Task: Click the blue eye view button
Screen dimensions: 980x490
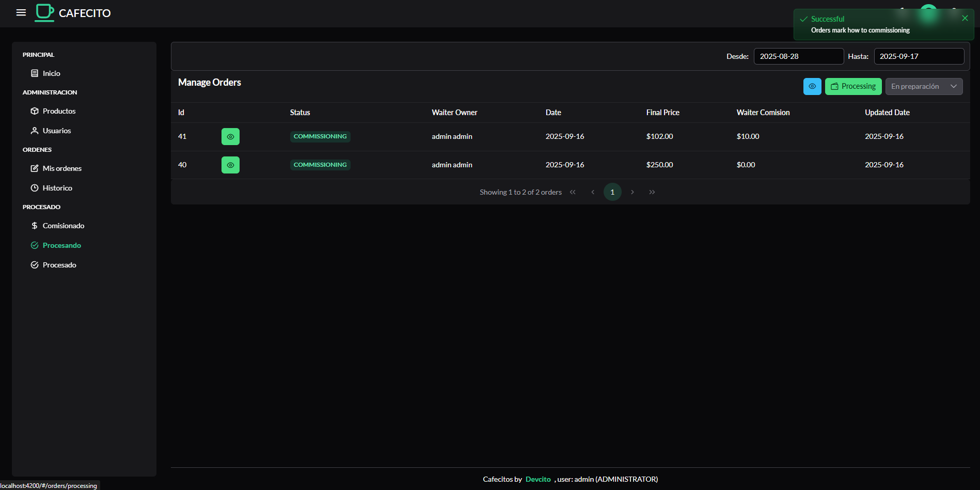Action: click(812, 86)
